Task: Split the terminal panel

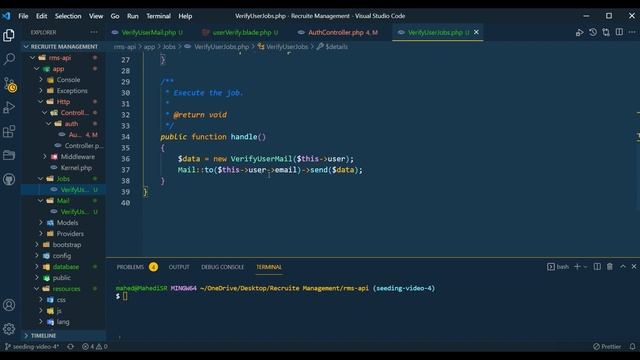Action: [x=597, y=267]
